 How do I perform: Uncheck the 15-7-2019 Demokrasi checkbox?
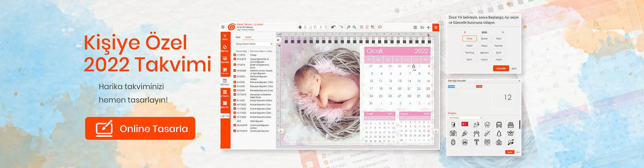(235, 95)
